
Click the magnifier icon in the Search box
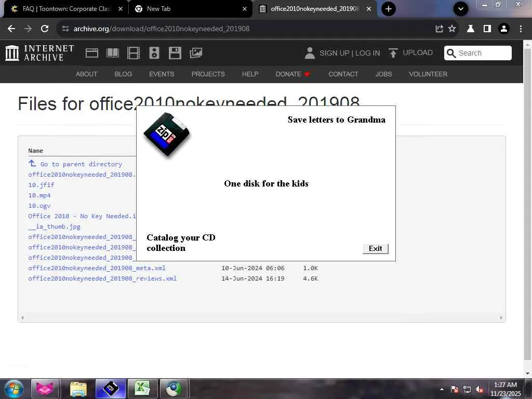tap(451, 54)
